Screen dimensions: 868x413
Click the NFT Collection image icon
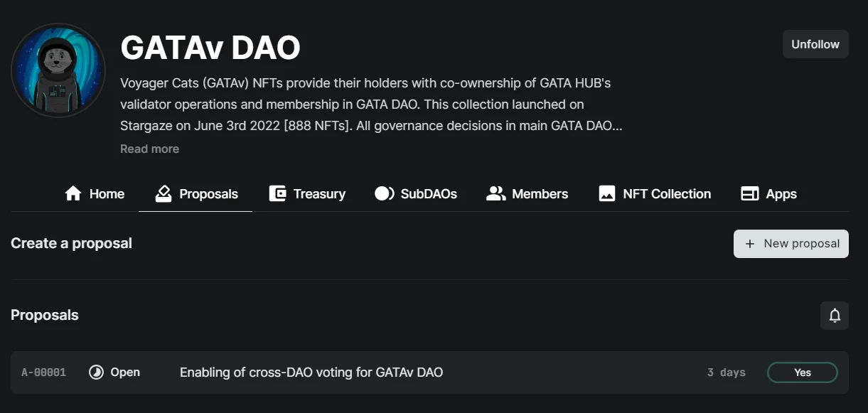pyautogui.click(x=607, y=193)
